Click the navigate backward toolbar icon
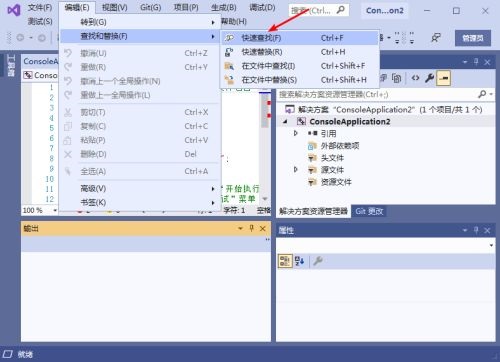Viewport: 500px width, 362px height. [x=20, y=38]
